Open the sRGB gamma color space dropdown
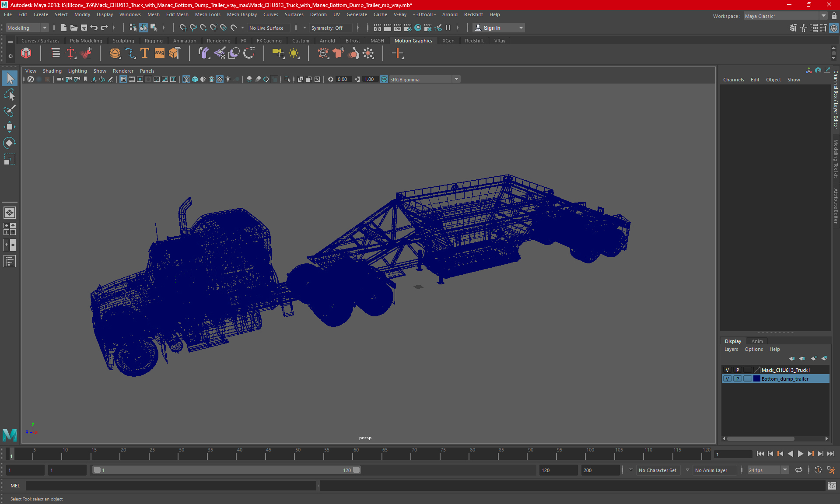This screenshot has width=840, height=504. click(x=424, y=79)
